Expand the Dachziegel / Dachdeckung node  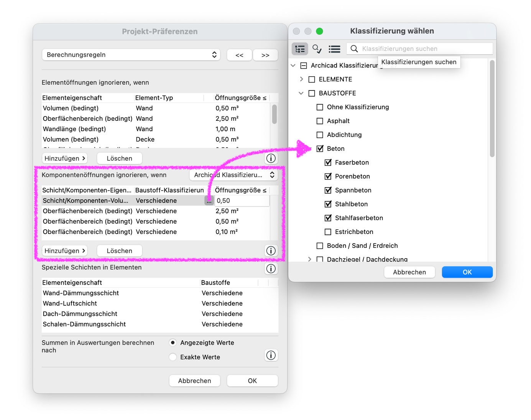click(309, 259)
